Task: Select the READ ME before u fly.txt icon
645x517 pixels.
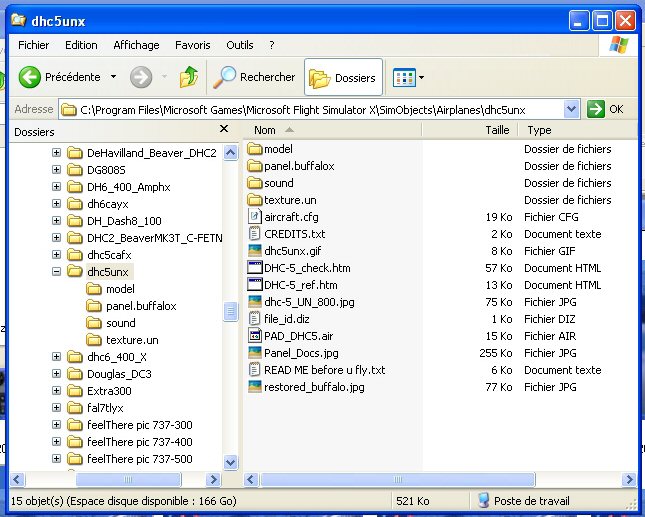Action: pyautogui.click(x=255, y=370)
